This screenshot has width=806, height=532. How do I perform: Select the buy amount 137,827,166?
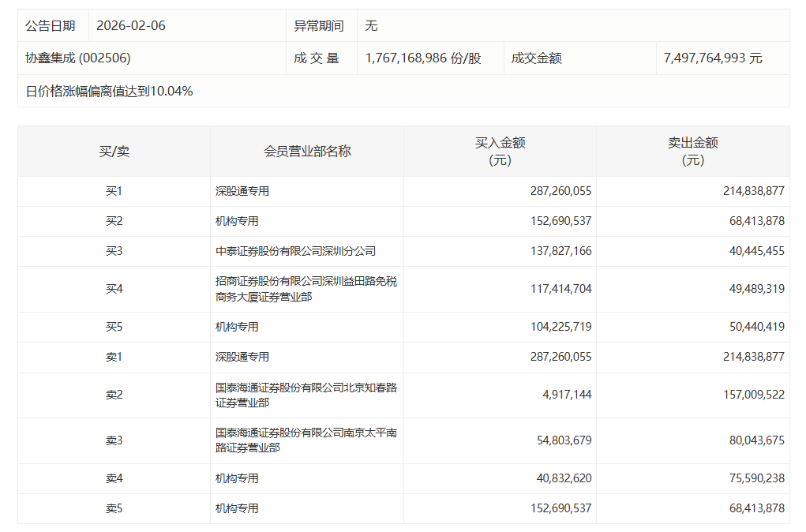[560, 251]
